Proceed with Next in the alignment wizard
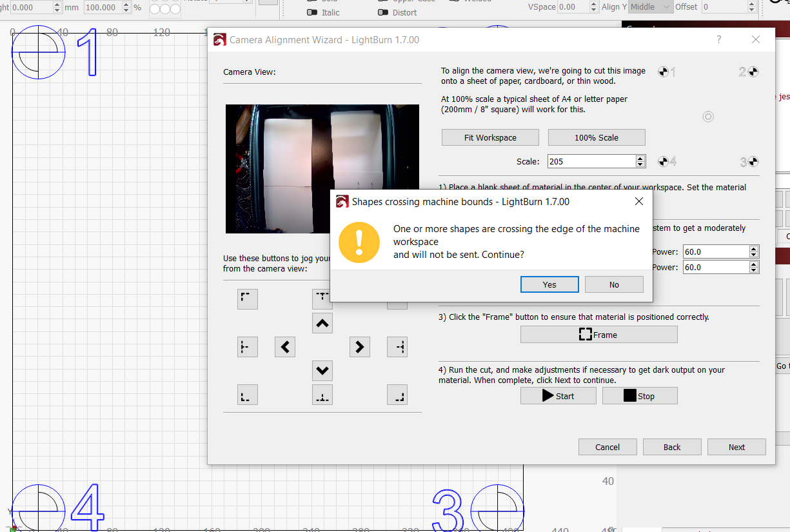This screenshot has height=532, width=790. click(x=736, y=447)
